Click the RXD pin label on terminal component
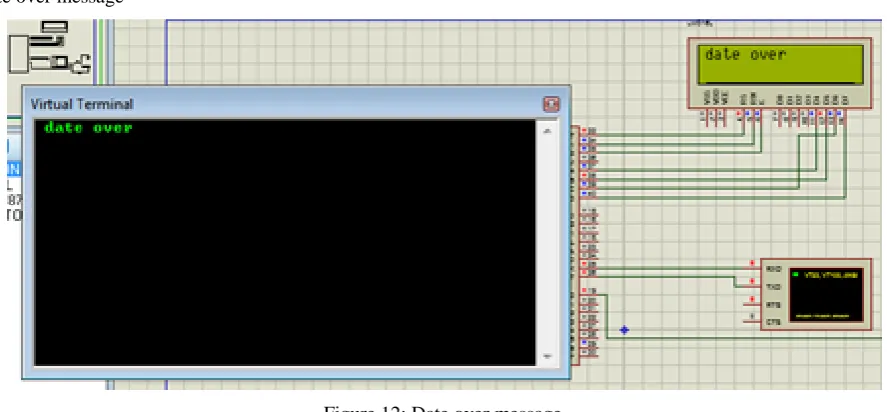Screen dimensions: 887x412 point(774,269)
